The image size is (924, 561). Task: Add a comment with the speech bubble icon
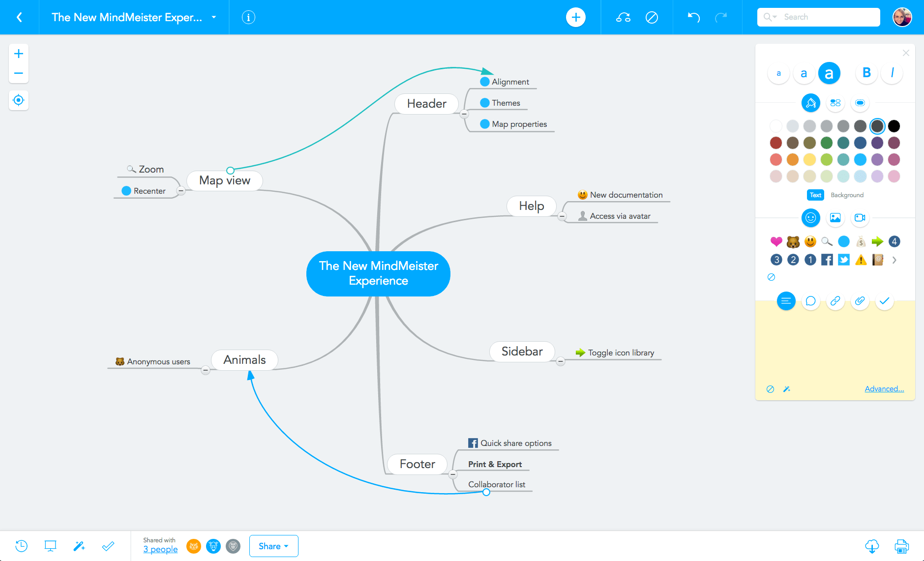click(x=810, y=301)
